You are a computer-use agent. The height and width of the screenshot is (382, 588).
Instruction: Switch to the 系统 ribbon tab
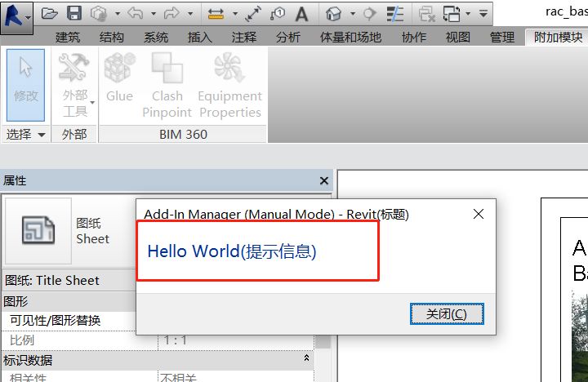click(x=156, y=37)
